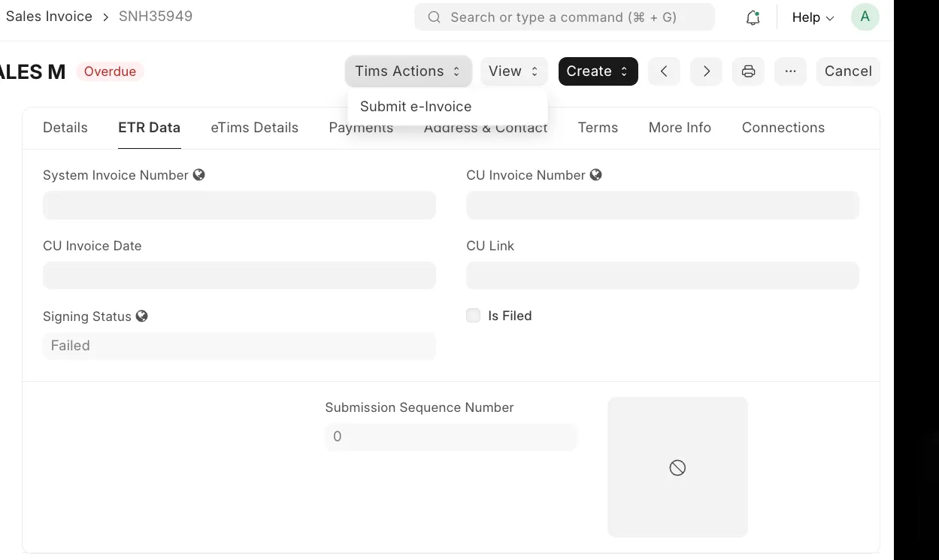The width and height of the screenshot is (939, 560).
Task: Go to next document arrow
Action: (706, 71)
